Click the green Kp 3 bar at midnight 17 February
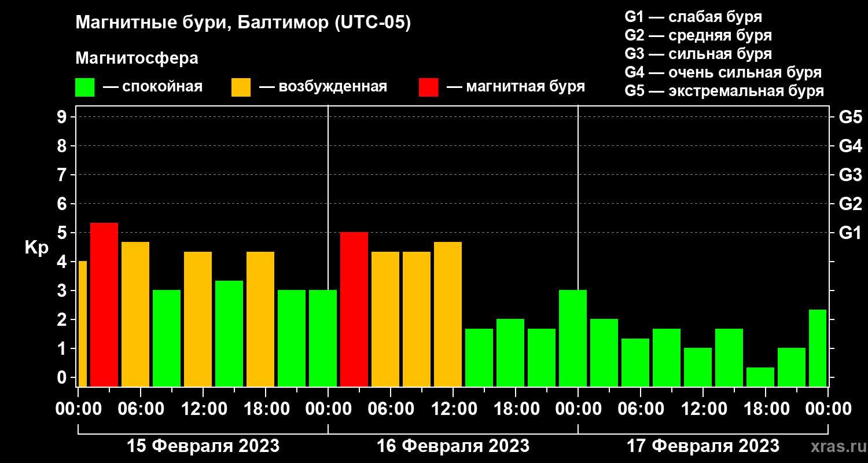 (x=573, y=338)
